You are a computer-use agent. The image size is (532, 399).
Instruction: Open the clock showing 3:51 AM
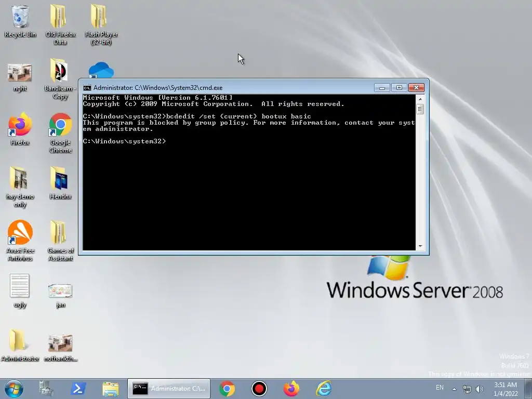click(x=506, y=389)
